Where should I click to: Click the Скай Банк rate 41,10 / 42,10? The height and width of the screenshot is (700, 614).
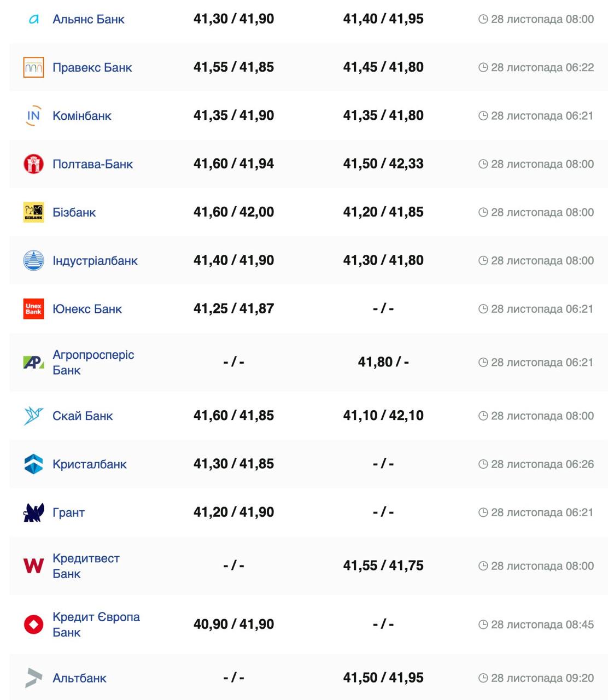point(383,416)
